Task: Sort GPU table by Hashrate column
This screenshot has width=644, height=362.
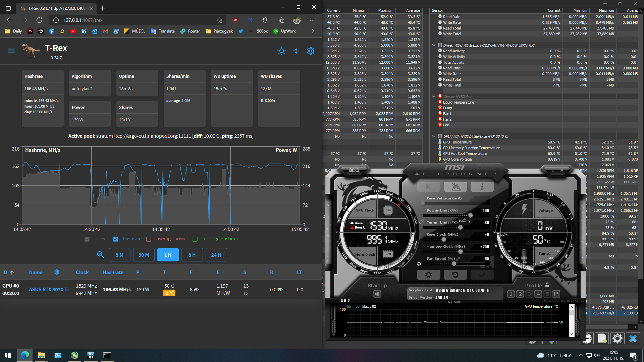Action: pos(113,273)
